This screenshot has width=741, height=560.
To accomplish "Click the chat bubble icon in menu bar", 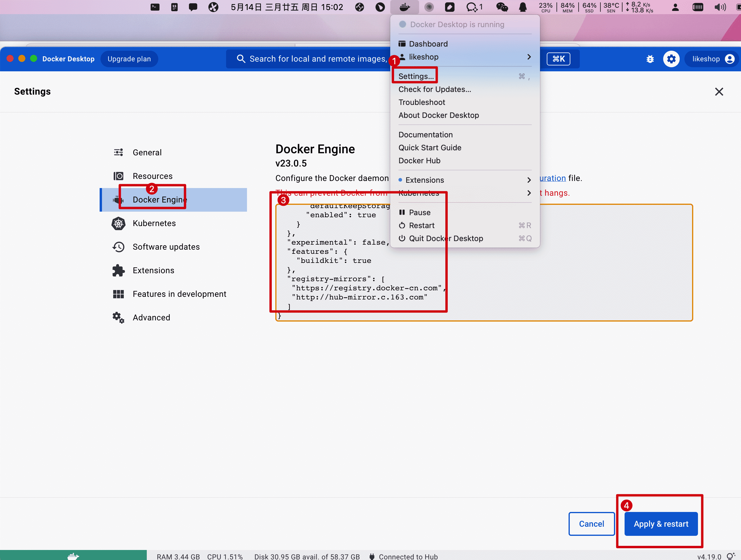I will pyautogui.click(x=193, y=7).
